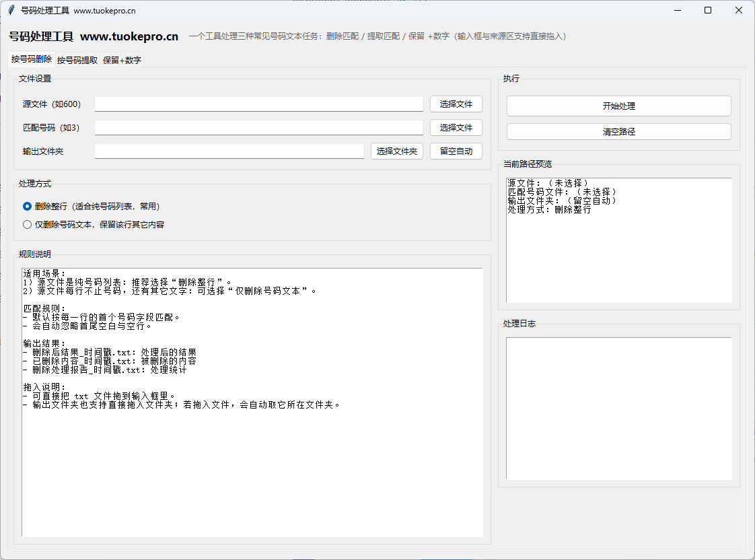Click the 删除后结果_时间戳.txt line

pos(110,353)
